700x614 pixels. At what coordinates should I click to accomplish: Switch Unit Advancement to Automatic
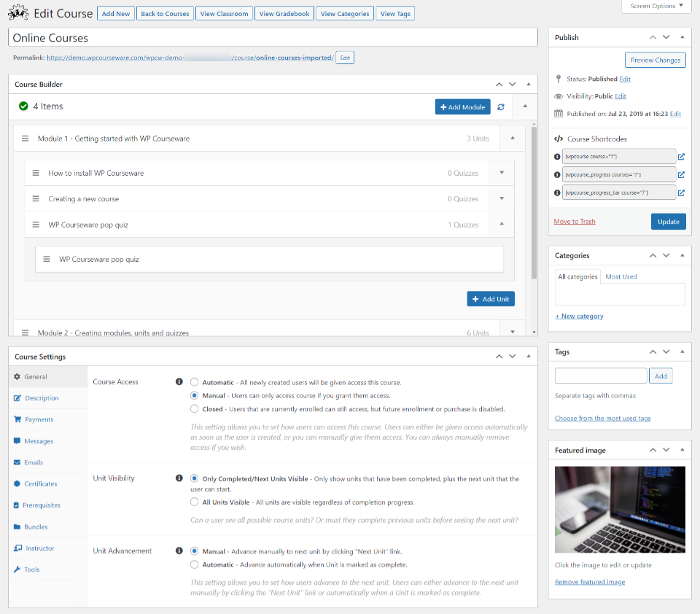pyautogui.click(x=194, y=564)
